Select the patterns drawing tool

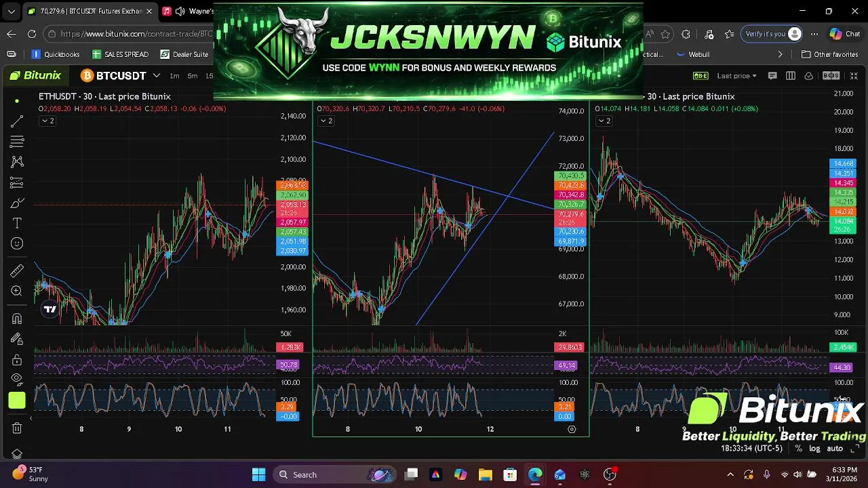[x=17, y=162]
